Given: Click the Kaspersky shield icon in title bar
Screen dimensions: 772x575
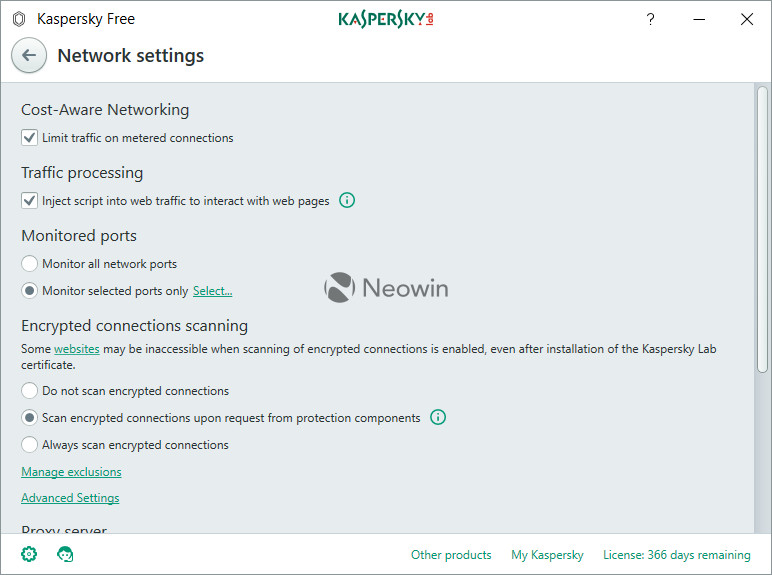Looking at the screenshot, I should (19, 19).
